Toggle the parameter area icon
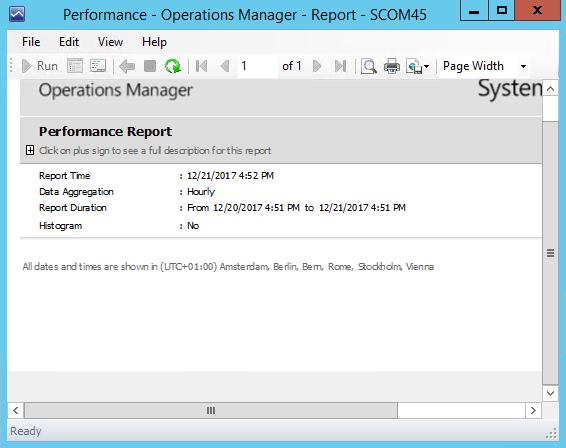This screenshot has width=566, height=448. coord(75,66)
